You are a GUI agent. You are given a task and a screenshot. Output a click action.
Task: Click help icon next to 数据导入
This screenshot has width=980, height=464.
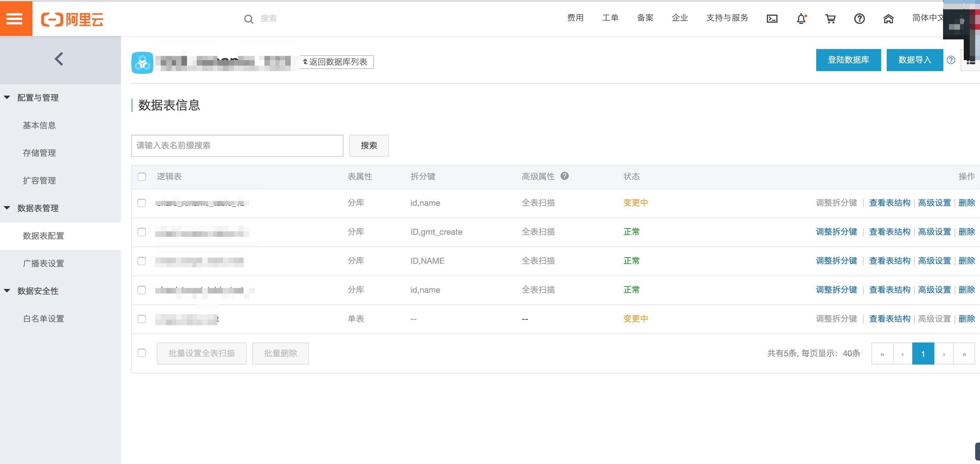(x=951, y=60)
